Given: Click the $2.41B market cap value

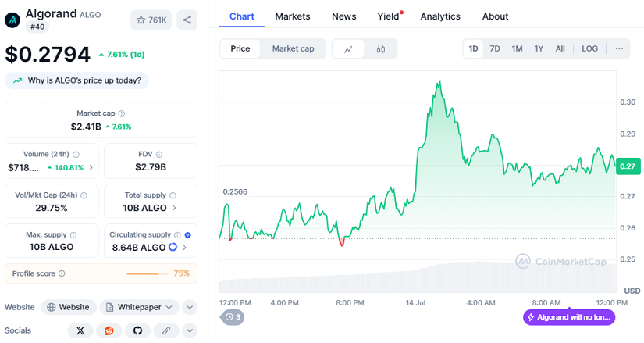Looking at the screenshot, I should (x=86, y=127).
